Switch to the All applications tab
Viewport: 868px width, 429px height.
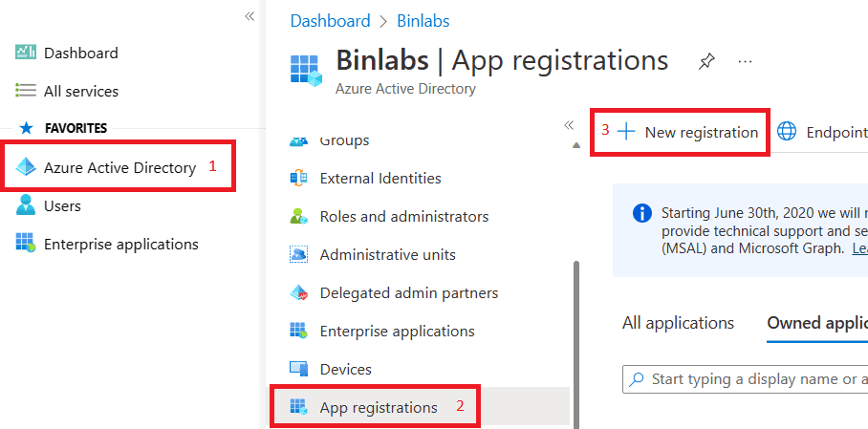pos(678,323)
